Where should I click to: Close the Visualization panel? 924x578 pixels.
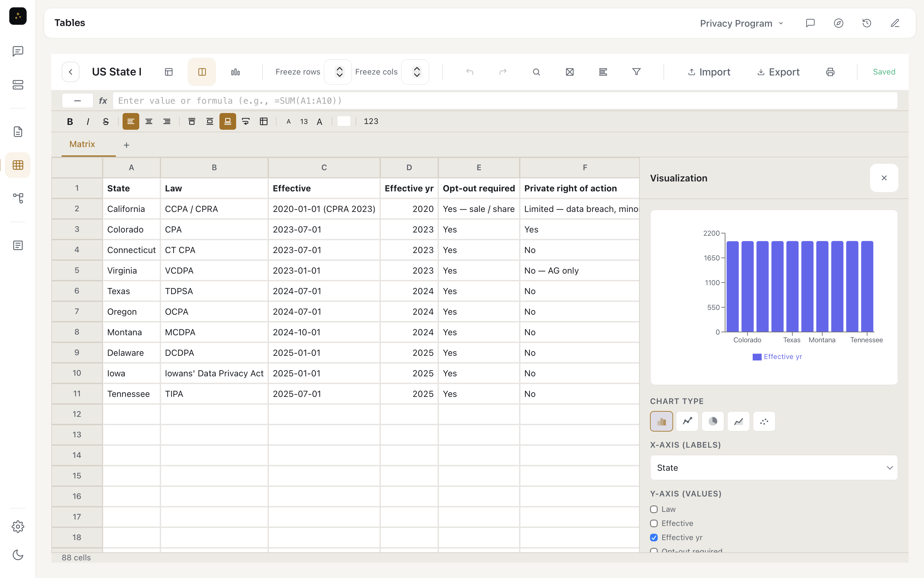coord(884,178)
